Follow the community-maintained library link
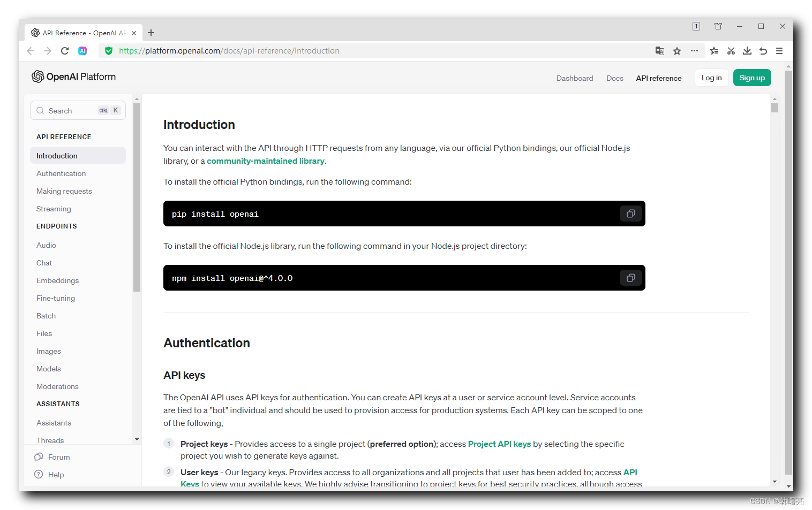812x510 pixels. 266,161
